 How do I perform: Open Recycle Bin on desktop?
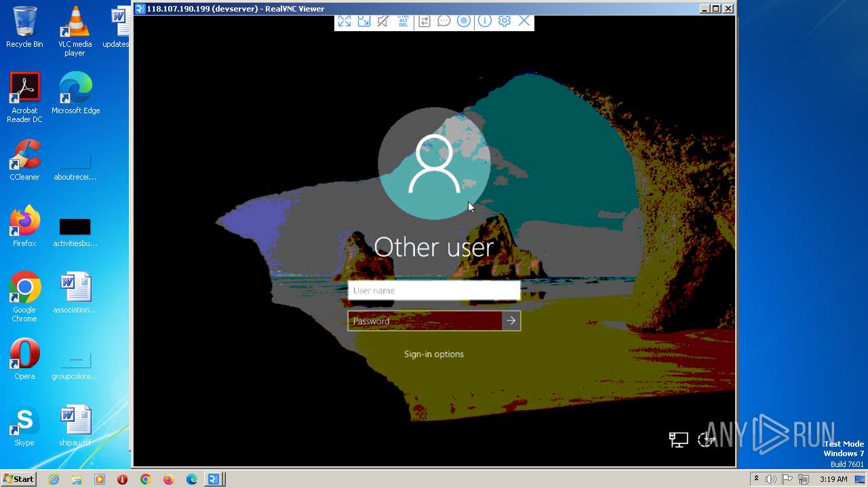[24, 27]
